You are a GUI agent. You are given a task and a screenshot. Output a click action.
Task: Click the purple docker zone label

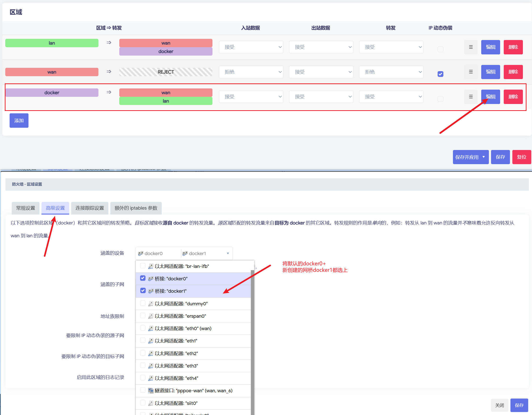pyautogui.click(x=52, y=92)
